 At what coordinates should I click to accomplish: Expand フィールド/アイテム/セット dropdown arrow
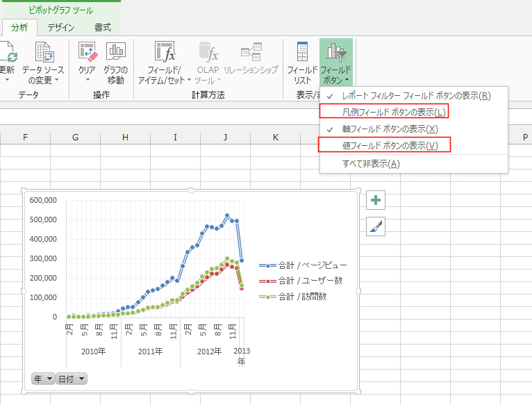pos(189,81)
